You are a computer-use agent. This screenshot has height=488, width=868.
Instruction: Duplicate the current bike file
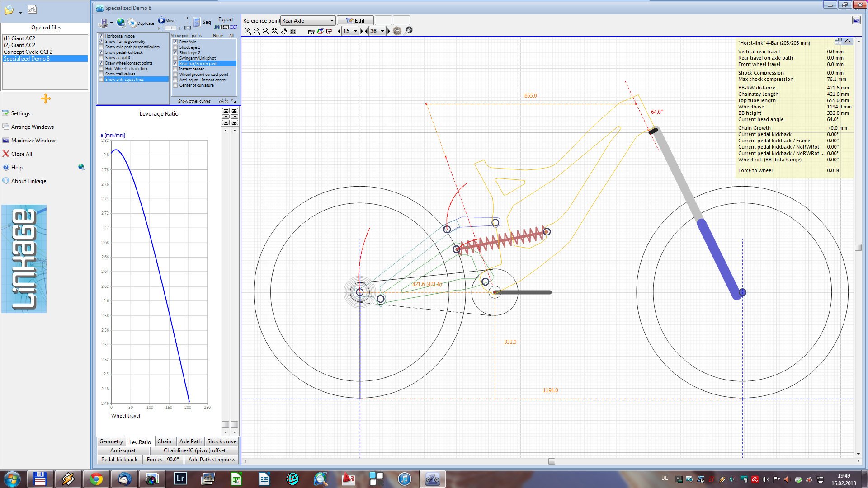[x=141, y=23]
